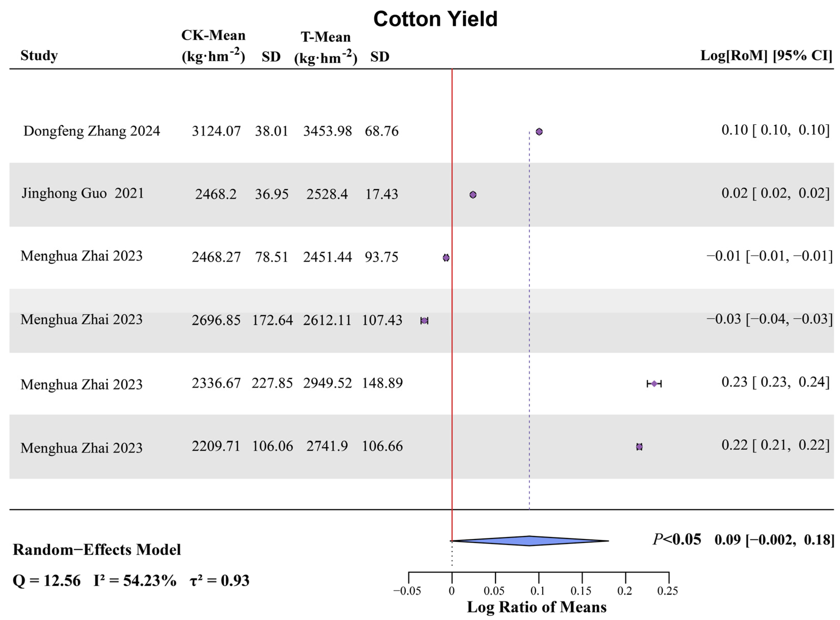
Task: Click the "Random−Effects Model" label
Action: coord(97,550)
